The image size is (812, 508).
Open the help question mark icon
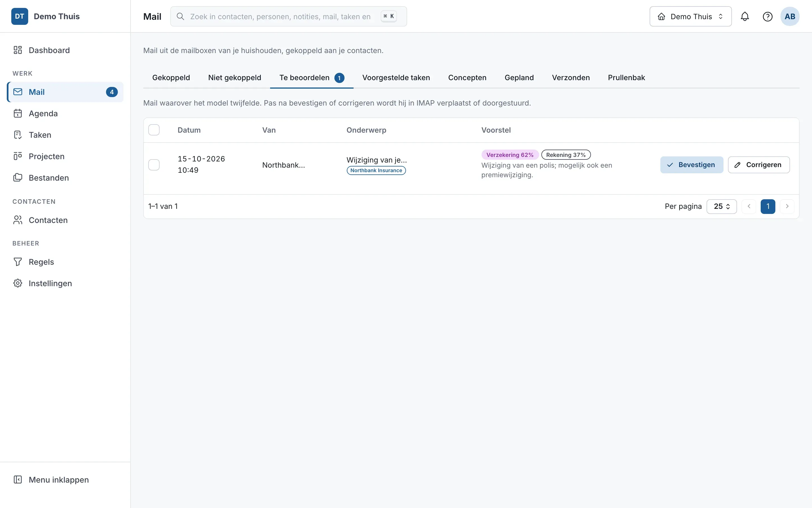coord(768,16)
